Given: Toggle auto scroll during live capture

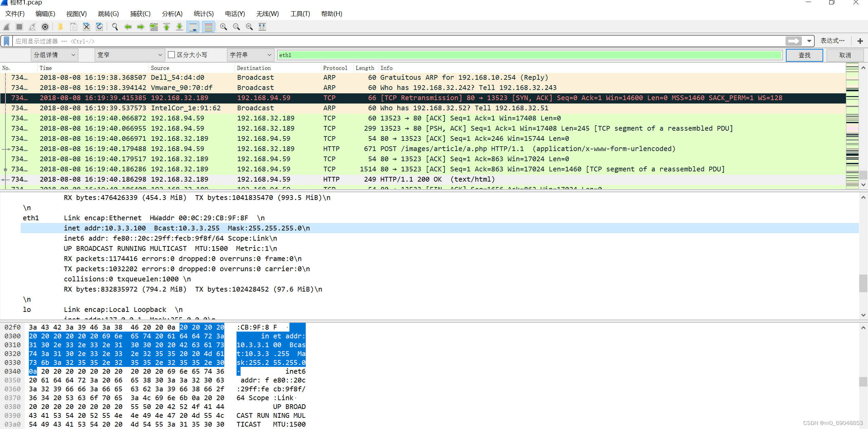Looking at the screenshot, I should click(193, 27).
